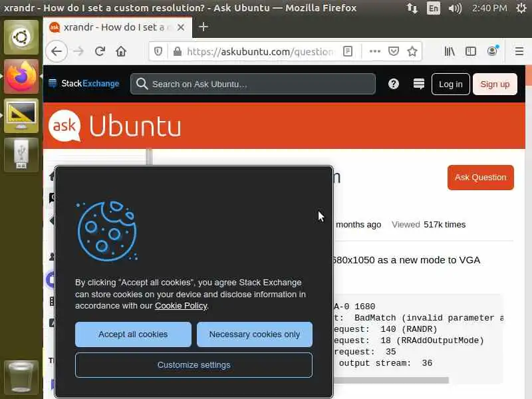Choose Necessary cookies only
The height and width of the screenshot is (399, 532).
pos(255,334)
